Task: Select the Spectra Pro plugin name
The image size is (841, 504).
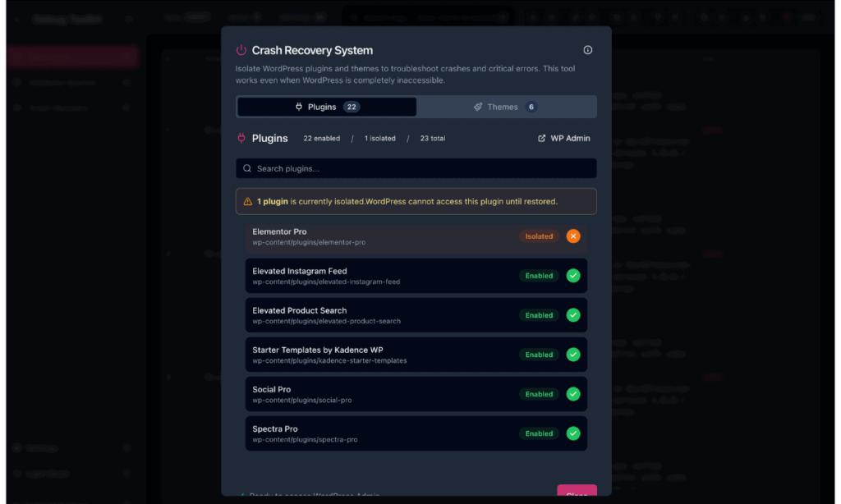Action: 274,429
